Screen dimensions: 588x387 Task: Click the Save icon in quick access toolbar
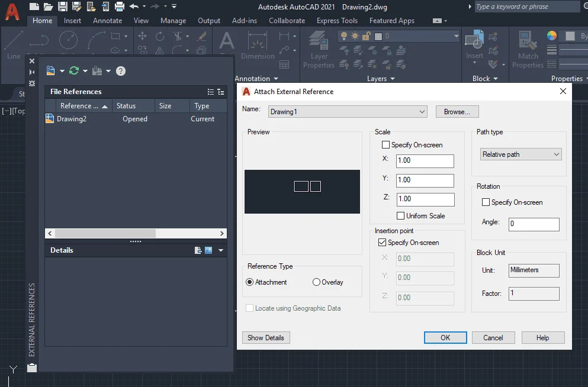tap(63, 7)
